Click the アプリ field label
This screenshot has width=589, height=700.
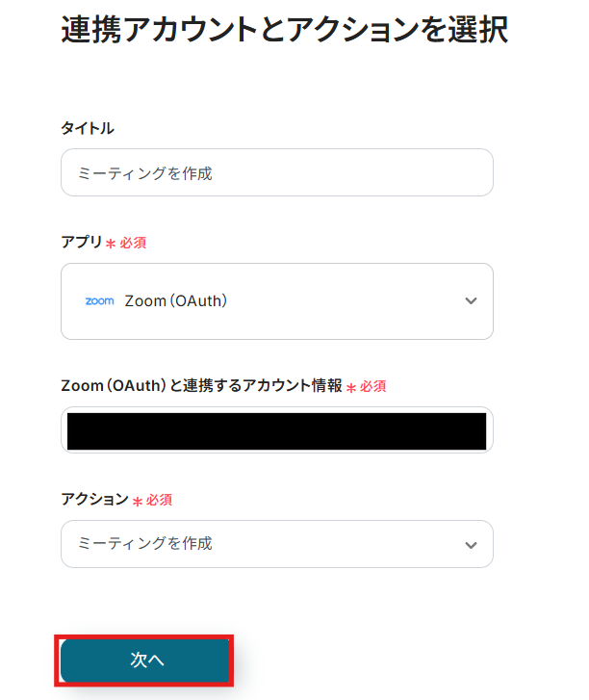coord(82,243)
